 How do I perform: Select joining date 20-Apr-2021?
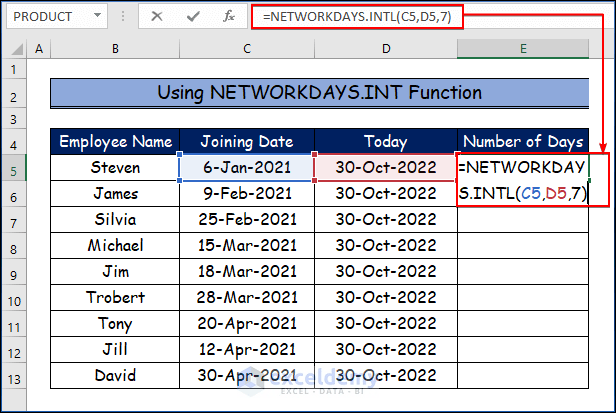[247, 323]
